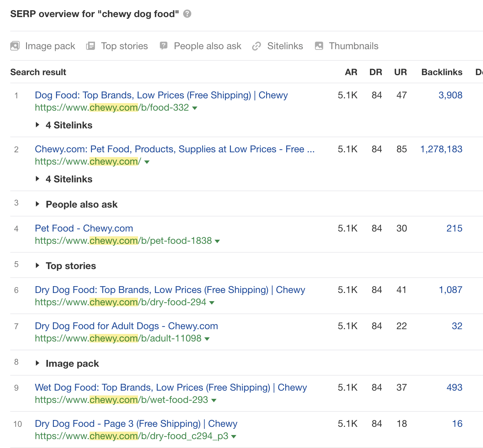Select the Top stories feature icon
Image resolution: width=483 pixels, height=448 pixels.
[x=91, y=45]
